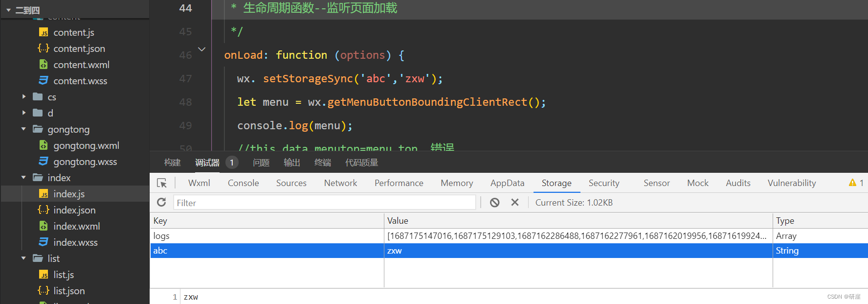Viewport: 868px width, 304px height.
Task: Click the content.js file icon
Action: [44, 32]
